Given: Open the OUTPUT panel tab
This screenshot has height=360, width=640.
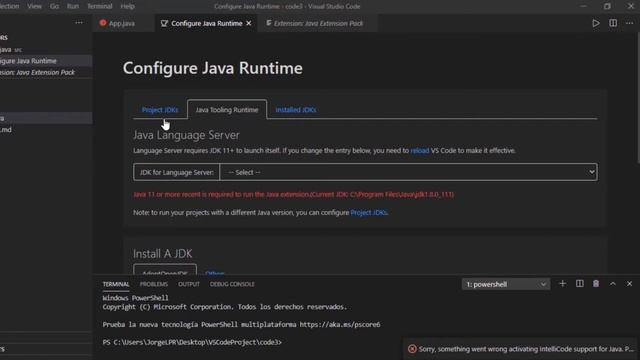Looking at the screenshot, I should click(189, 284).
